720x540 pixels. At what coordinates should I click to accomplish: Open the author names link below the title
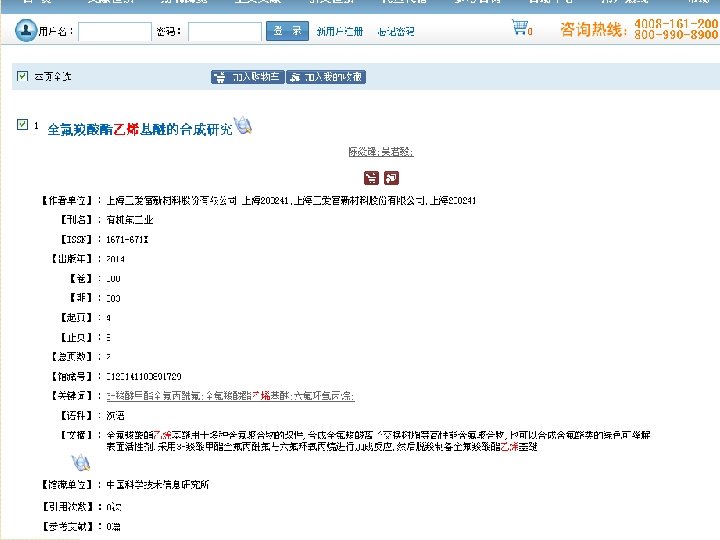(x=381, y=152)
